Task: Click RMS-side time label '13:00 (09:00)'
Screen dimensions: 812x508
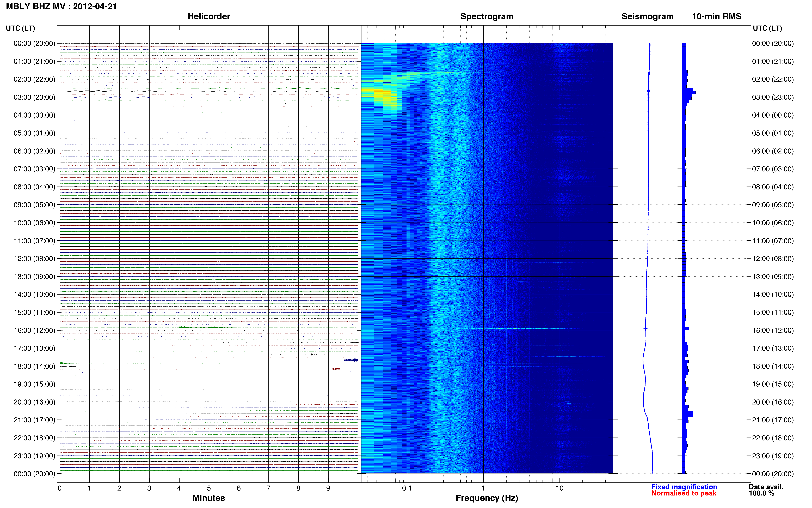Action: coord(773,277)
